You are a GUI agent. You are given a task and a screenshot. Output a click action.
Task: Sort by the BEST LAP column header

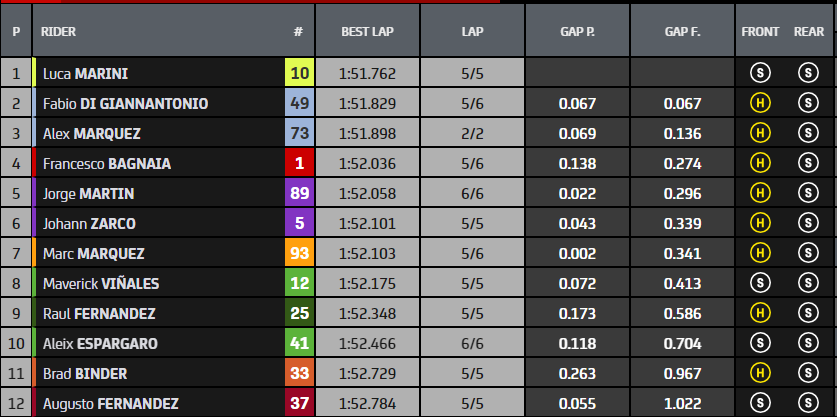(367, 32)
